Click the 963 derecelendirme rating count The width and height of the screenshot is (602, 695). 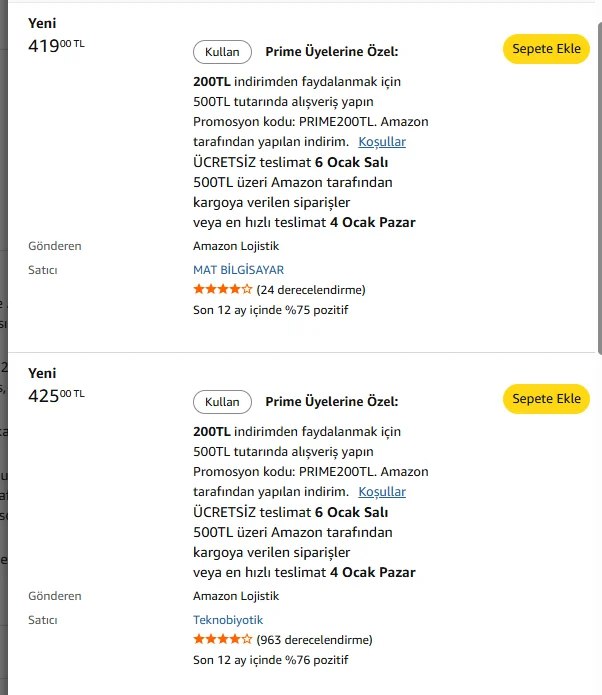(x=314, y=640)
